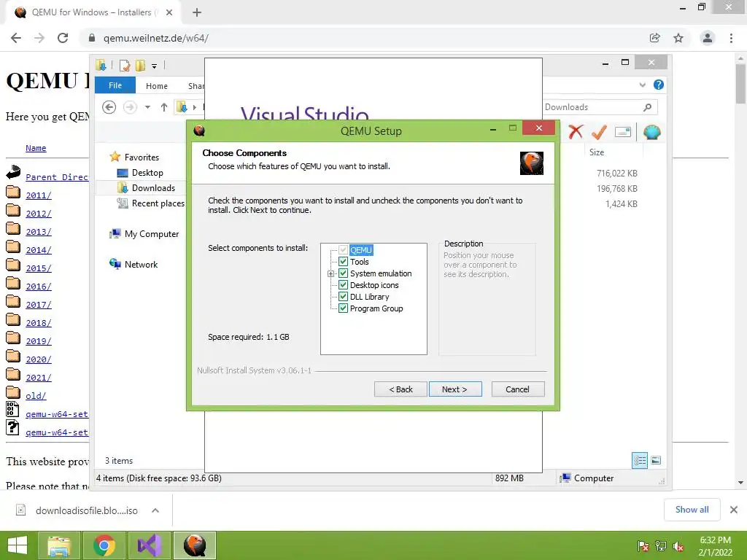Open Explorer recent locations dropdown

pyautogui.click(x=147, y=107)
